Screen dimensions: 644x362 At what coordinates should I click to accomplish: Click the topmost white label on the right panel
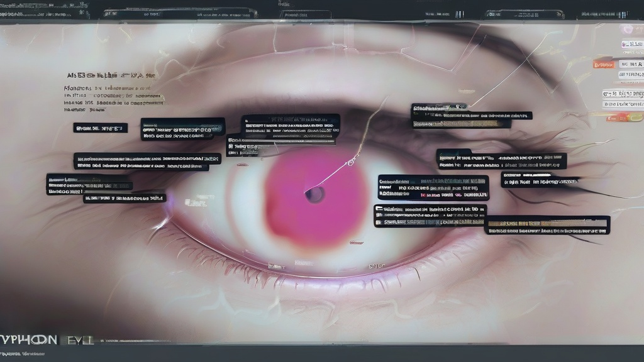tap(631, 44)
